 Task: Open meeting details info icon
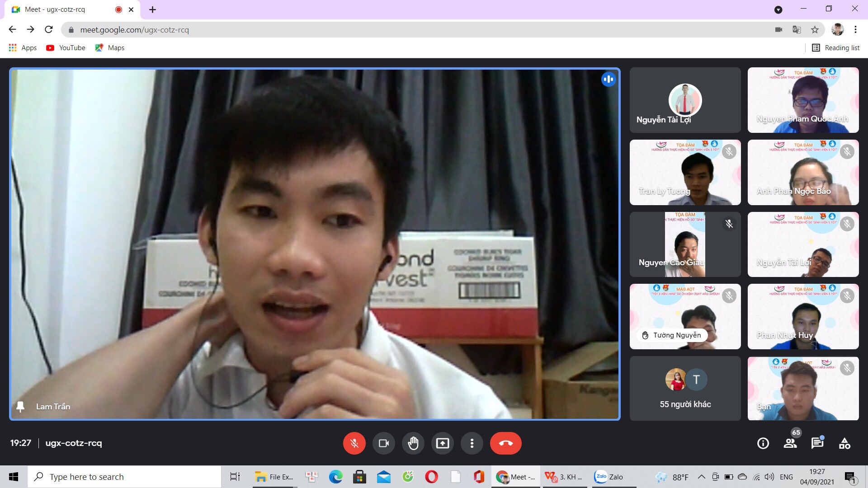763,443
